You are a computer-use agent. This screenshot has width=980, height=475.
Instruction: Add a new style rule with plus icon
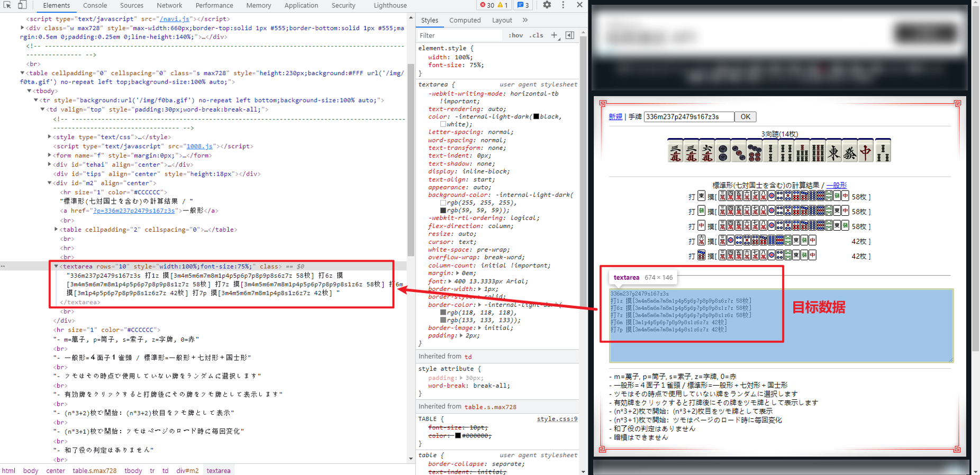coord(554,35)
